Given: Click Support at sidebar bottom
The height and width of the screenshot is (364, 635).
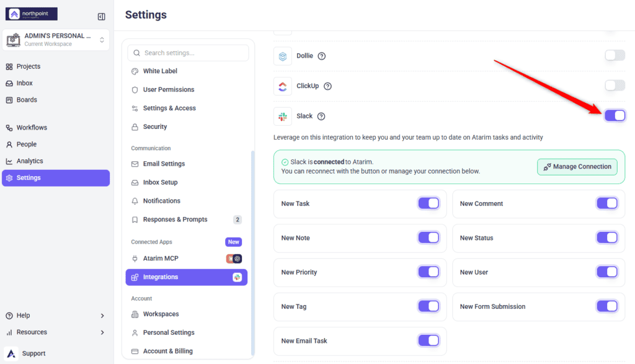Looking at the screenshot, I should click(x=33, y=353).
